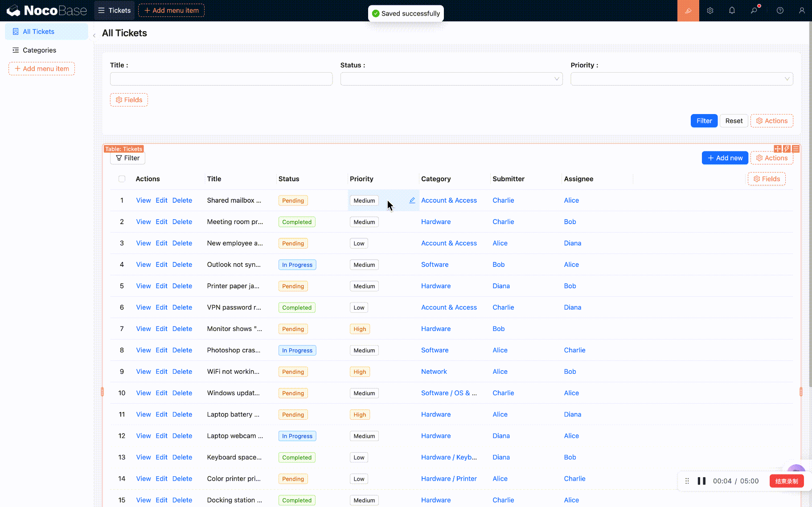Click the blue Add new button
This screenshot has width=812, height=507.
pos(725,158)
